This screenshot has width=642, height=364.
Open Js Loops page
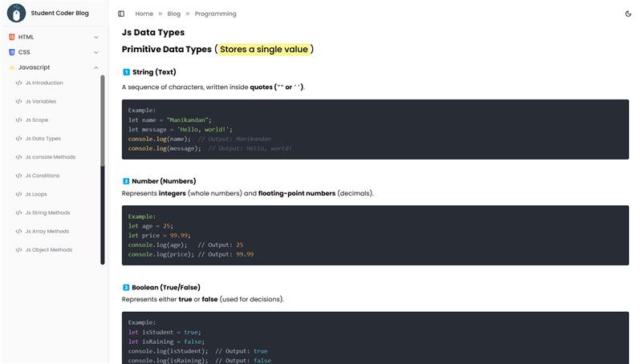coord(36,194)
